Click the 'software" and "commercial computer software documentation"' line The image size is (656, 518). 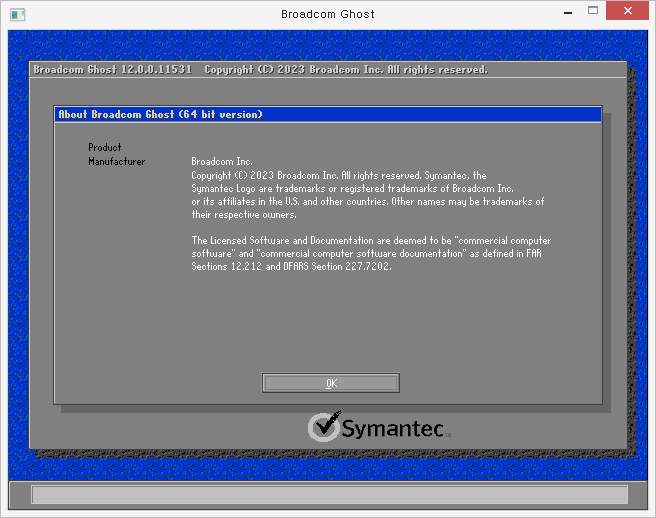(366, 253)
